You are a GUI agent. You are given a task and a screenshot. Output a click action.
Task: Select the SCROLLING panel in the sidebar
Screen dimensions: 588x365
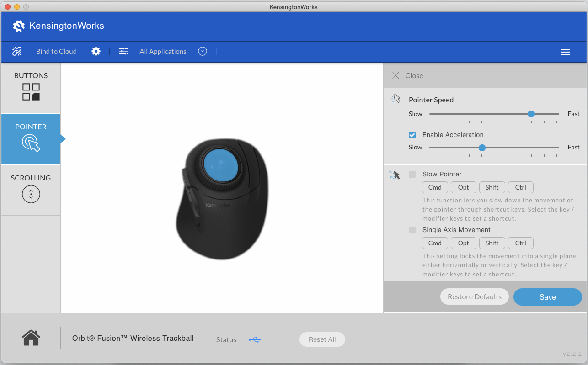[31, 190]
